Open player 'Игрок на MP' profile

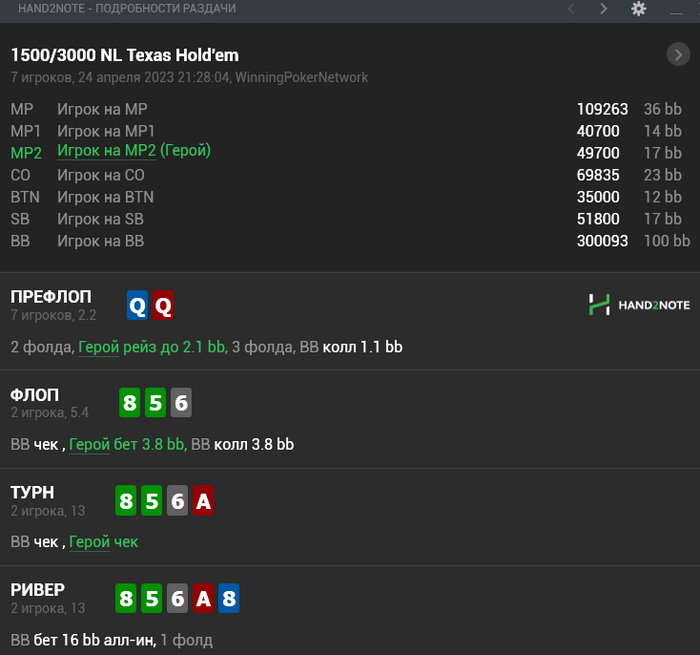pyautogui.click(x=101, y=109)
